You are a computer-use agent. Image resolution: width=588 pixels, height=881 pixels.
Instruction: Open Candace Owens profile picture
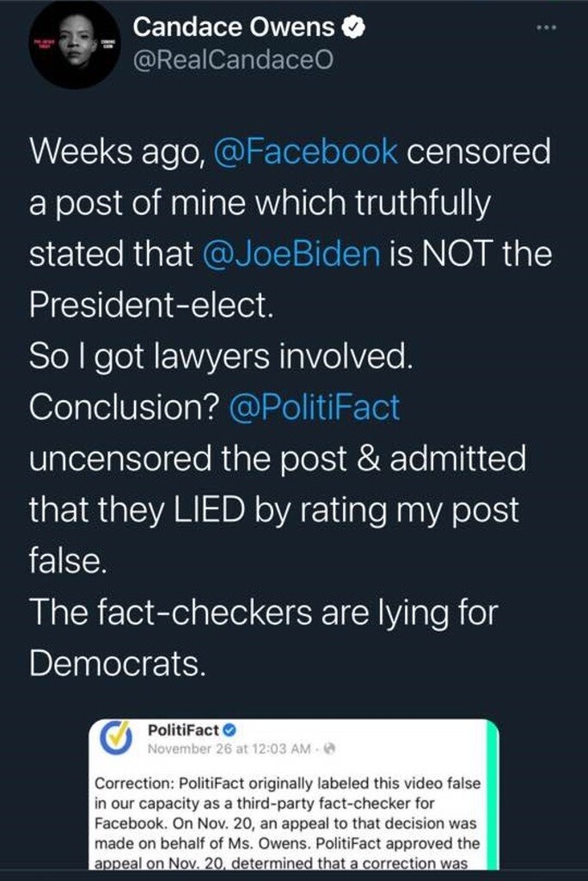click(x=76, y=42)
